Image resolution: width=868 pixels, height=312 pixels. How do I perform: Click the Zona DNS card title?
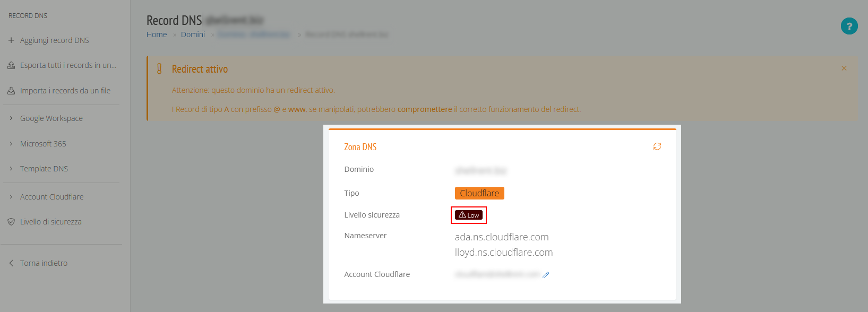click(x=360, y=147)
